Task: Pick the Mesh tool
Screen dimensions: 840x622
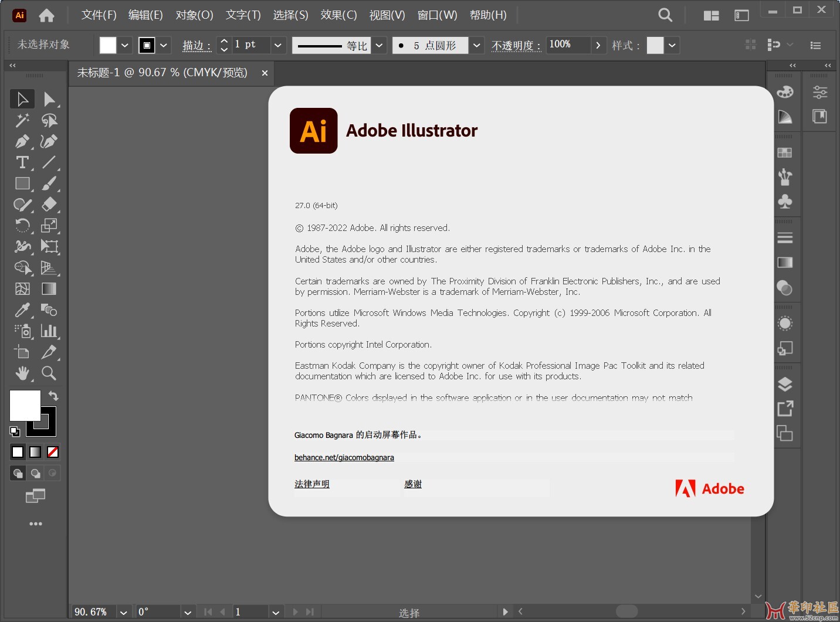Action: pos(22,289)
